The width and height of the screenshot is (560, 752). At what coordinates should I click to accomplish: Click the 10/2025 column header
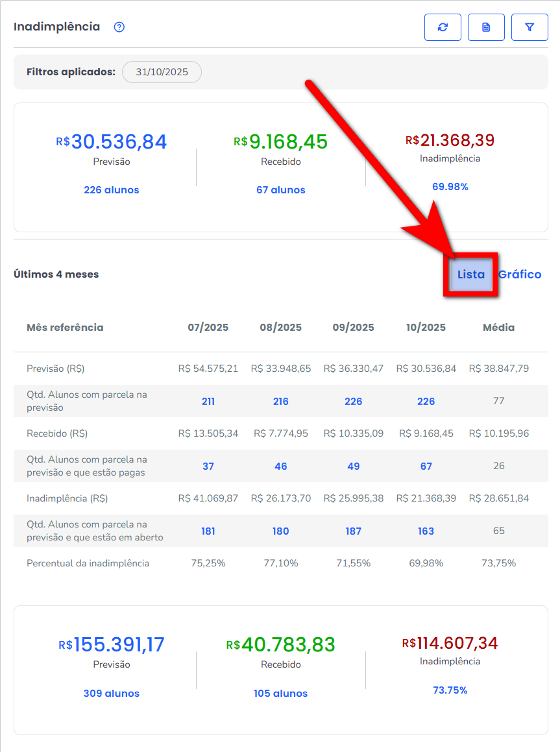pyautogui.click(x=426, y=328)
